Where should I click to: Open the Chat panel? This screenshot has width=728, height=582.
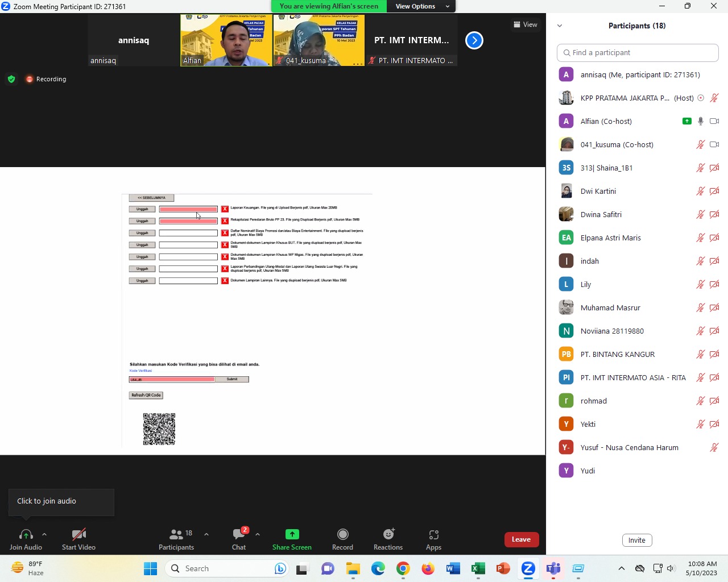239,535
